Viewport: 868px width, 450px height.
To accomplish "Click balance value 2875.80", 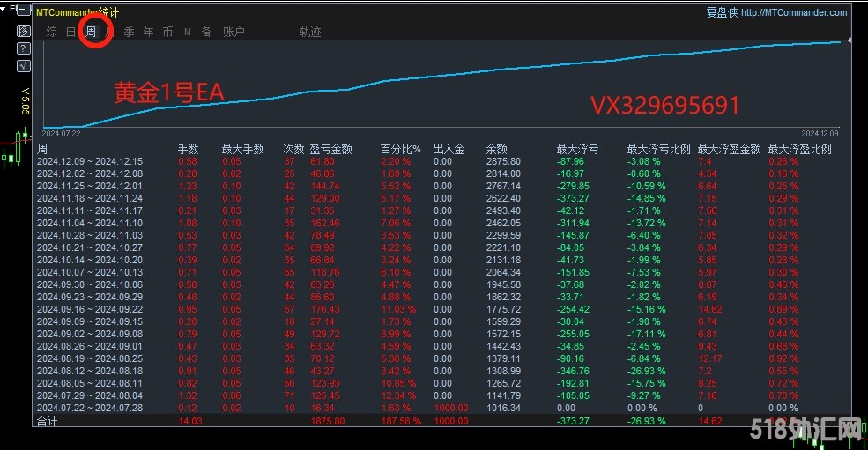I will tap(503, 161).
